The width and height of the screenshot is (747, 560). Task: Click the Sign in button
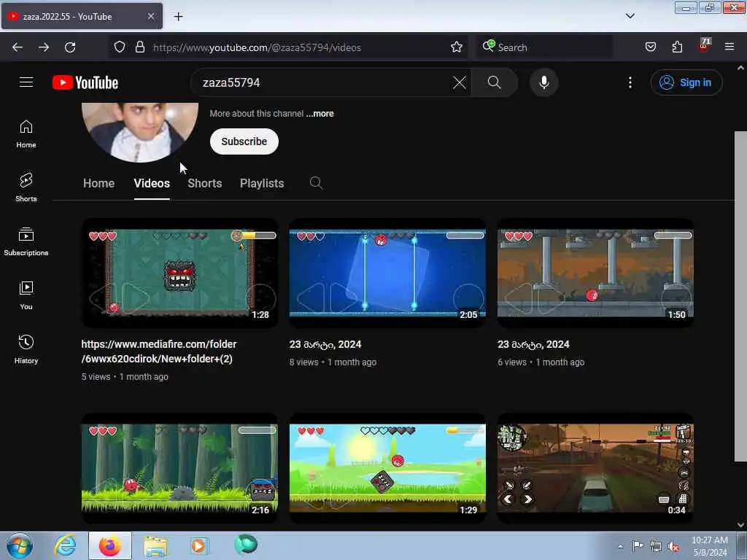click(686, 82)
